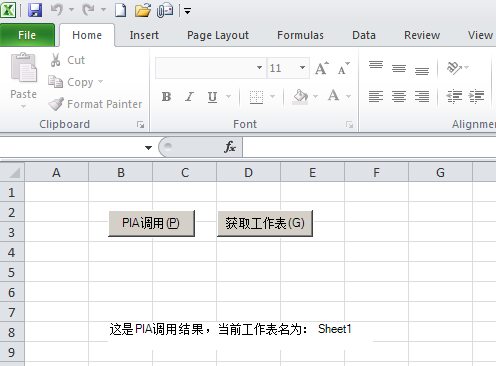The image size is (496, 366).
Task: Click the Cut scissors button
Action: point(68,60)
